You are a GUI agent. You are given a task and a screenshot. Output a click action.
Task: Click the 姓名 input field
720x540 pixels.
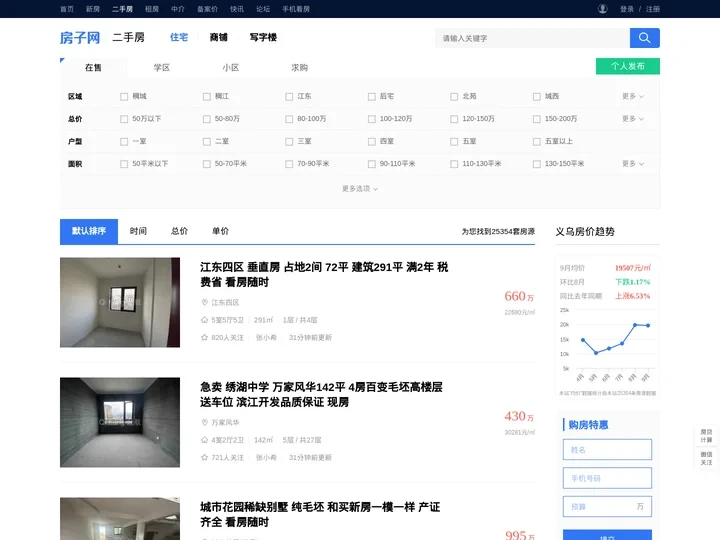click(x=607, y=450)
